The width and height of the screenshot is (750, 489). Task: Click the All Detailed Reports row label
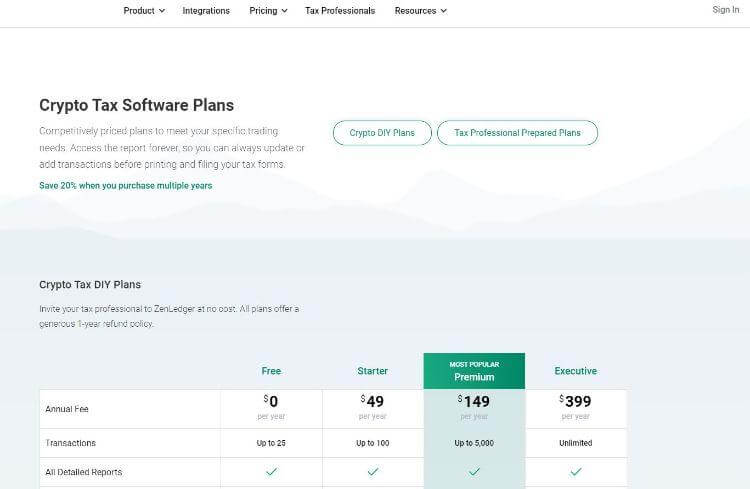[84, 472]
